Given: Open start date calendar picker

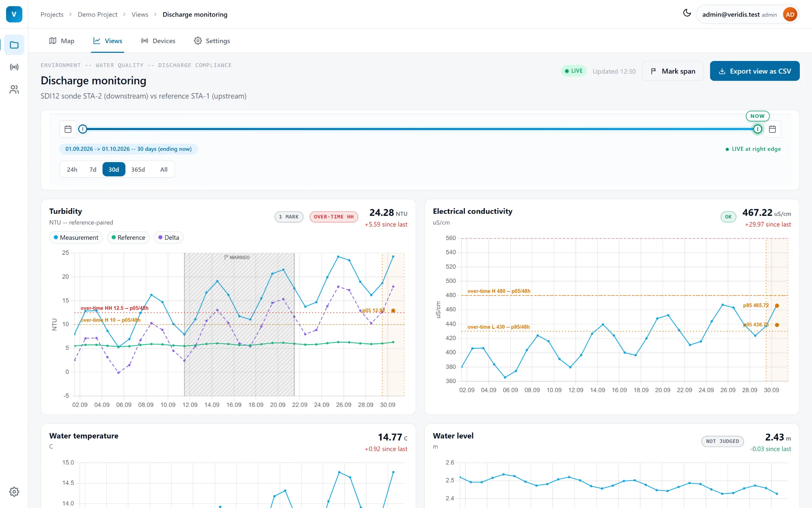Looking at the screenshot, I should (x=68, y=129).
